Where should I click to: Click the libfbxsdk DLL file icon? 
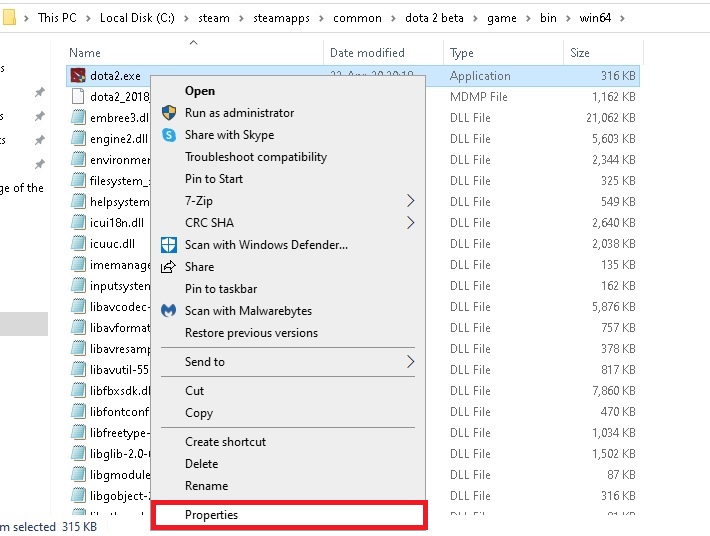pyautogui.click(x=78, y=390)
